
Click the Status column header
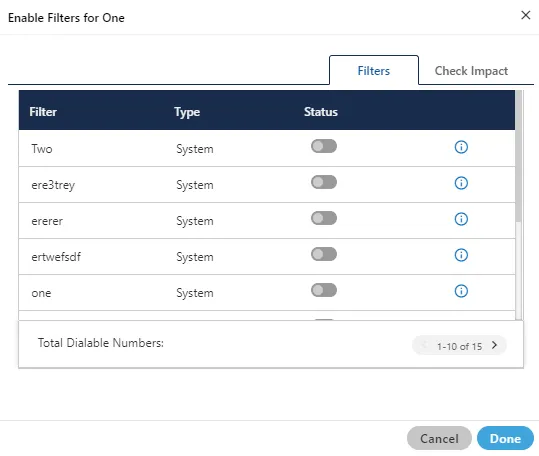pos(321,112)
